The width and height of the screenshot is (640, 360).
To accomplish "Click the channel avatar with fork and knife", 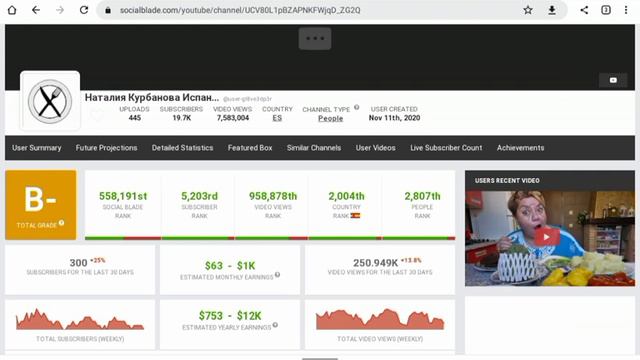I will [x=50, y=101].
